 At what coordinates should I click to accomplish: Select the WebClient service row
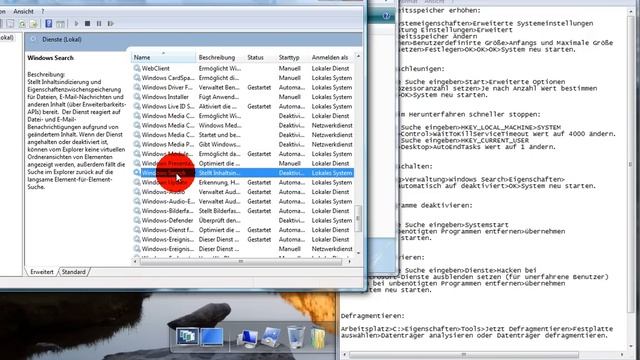click(243, 68)
